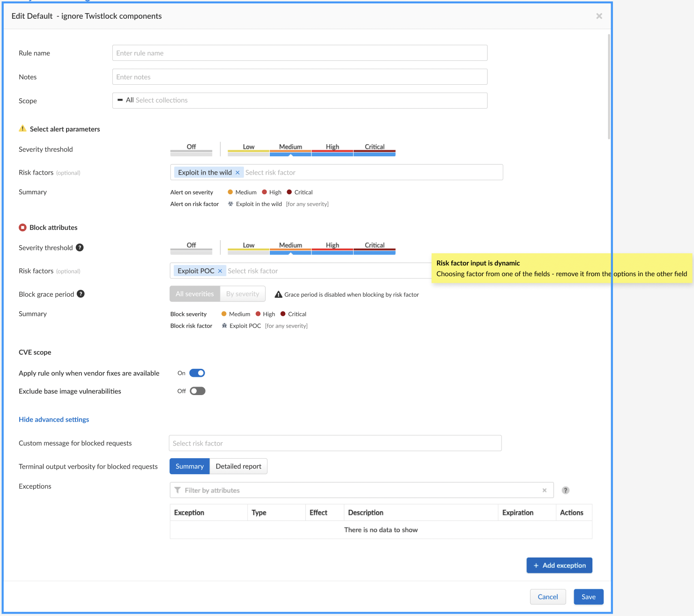Click the alert warning triangle icon

click(x=22, y=129)
